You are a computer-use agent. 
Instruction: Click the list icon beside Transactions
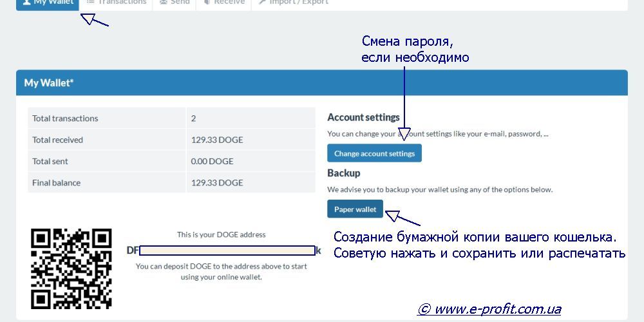91,2
